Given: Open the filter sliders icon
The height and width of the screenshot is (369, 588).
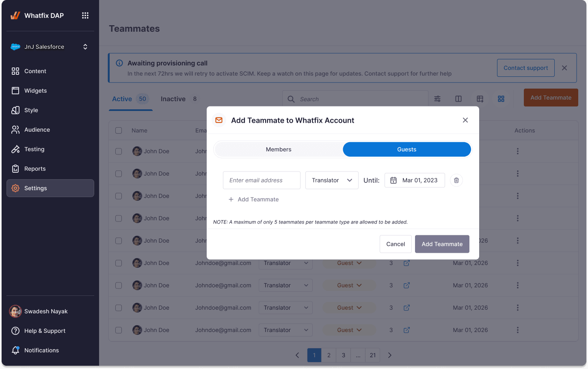Looking at the screenshot, I should click(x=437, y=99).
